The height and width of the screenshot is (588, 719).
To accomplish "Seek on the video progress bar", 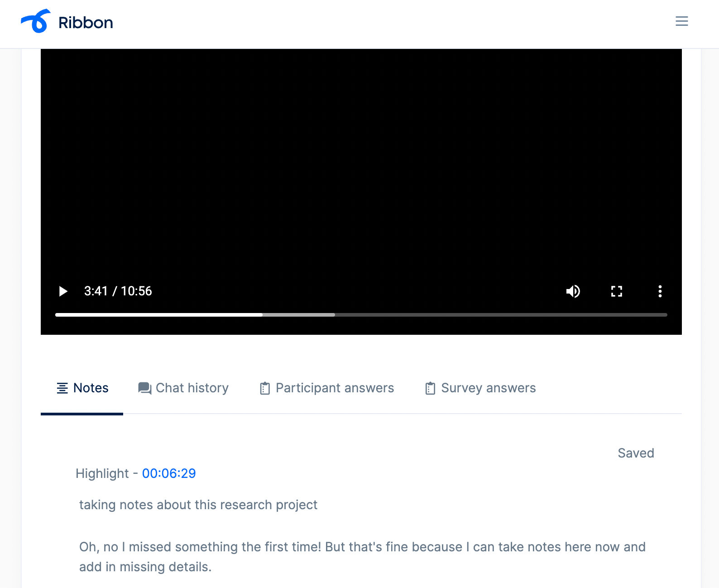I will [361, 314].
